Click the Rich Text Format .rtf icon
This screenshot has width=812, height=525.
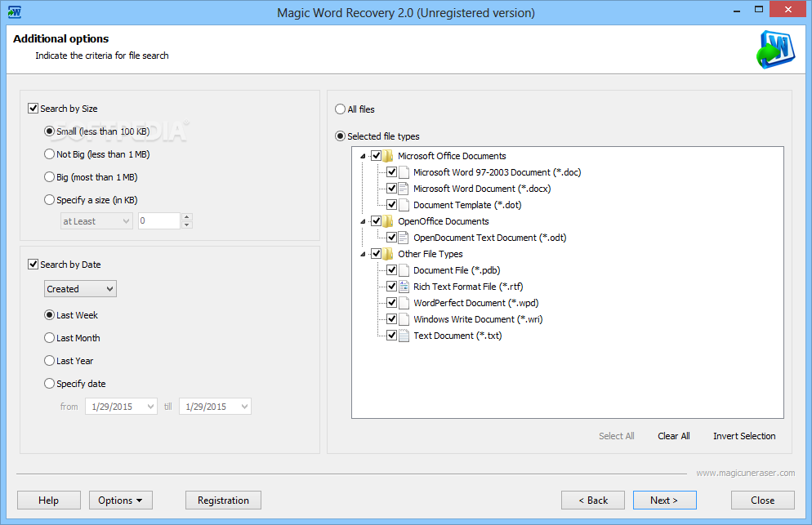404,287
